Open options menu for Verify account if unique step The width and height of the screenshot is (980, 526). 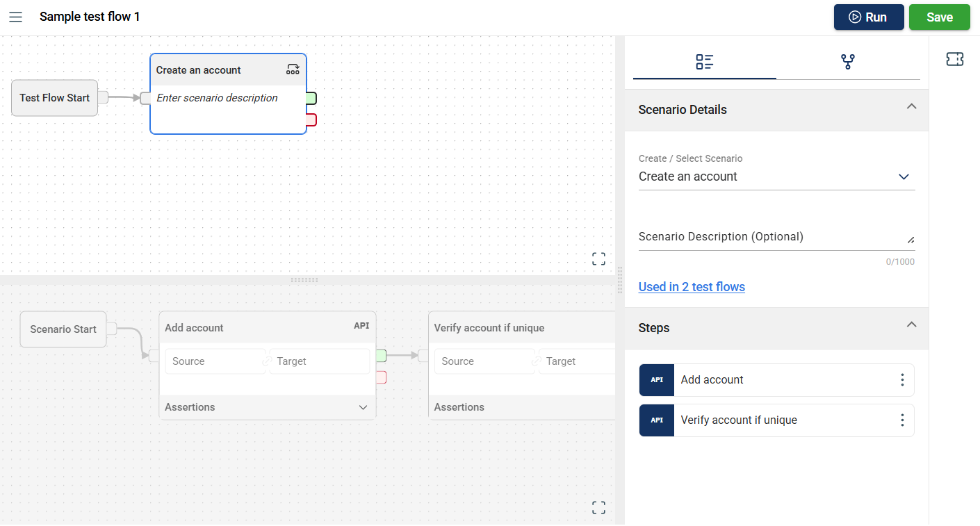point(901,420)
